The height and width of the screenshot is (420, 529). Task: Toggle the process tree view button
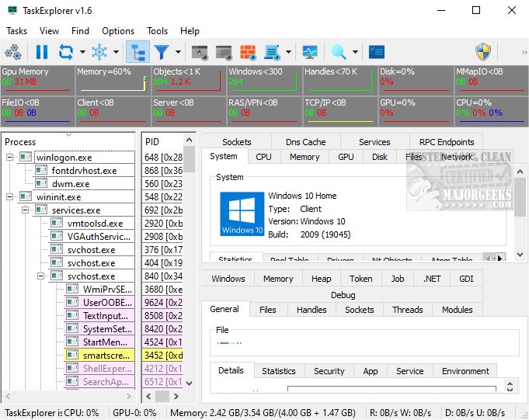pos(137,53)
